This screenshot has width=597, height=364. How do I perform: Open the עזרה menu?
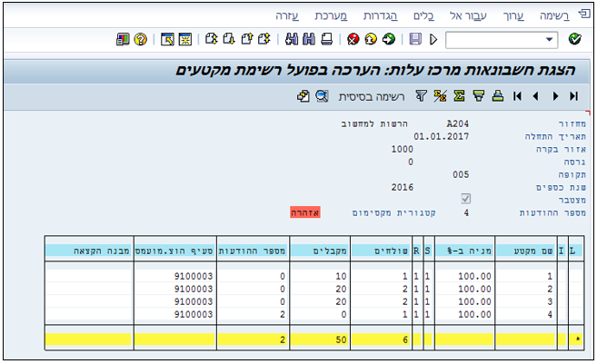[287, 16]
